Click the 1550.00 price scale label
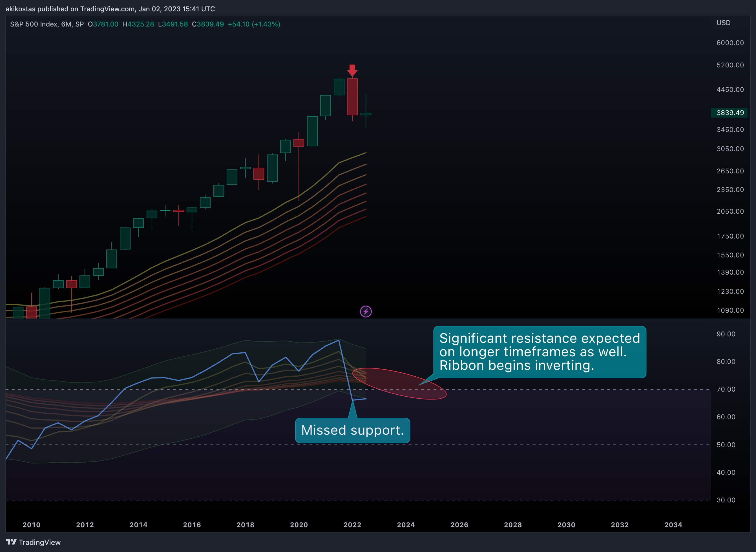This screenshot has height=552, width=756. pos(730,255)
